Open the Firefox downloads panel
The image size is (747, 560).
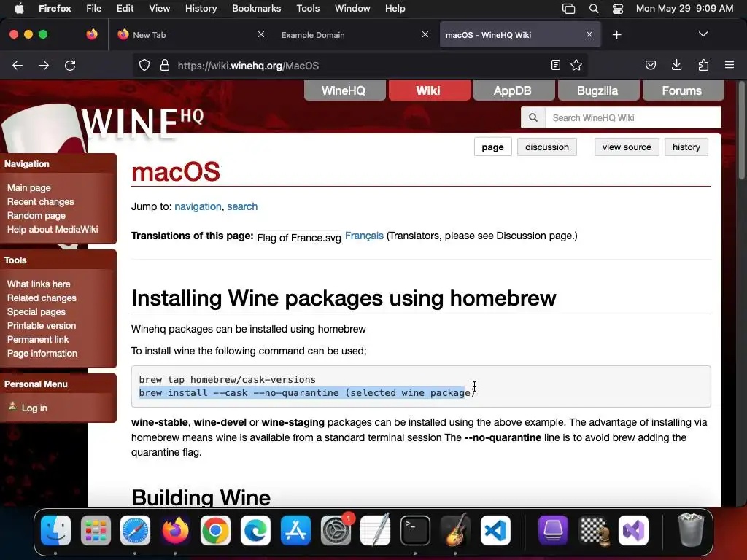tap(676, 65)
